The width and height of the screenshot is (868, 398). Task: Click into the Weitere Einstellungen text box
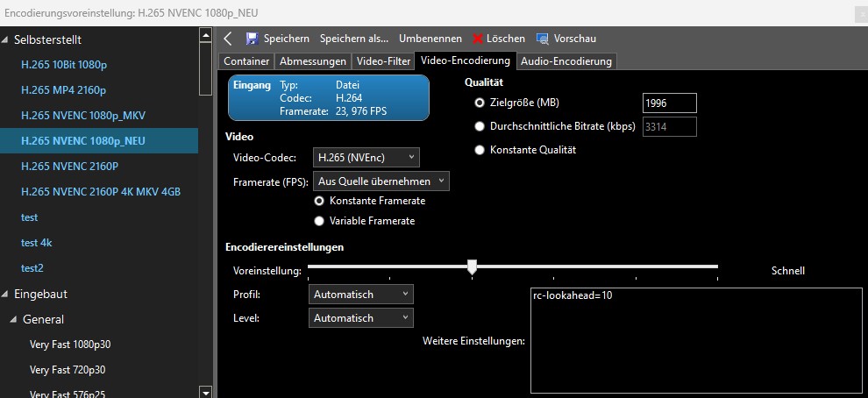[696, 340]
